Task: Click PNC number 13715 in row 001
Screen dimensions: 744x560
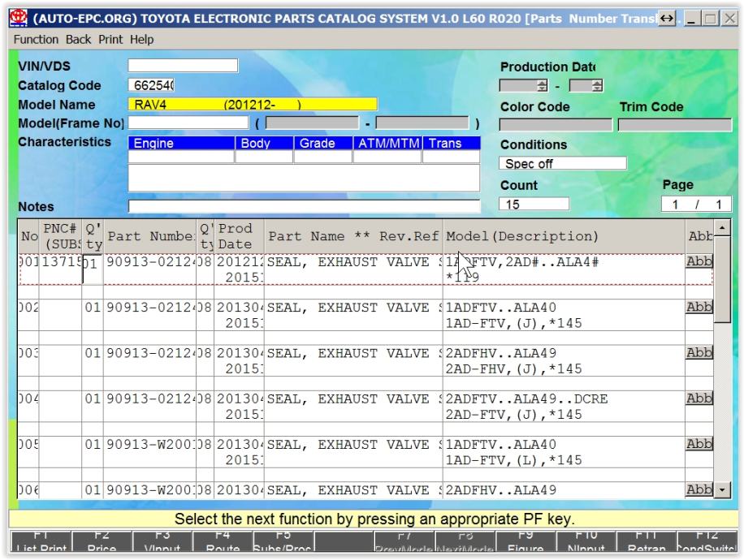Action: click(61, 262)
